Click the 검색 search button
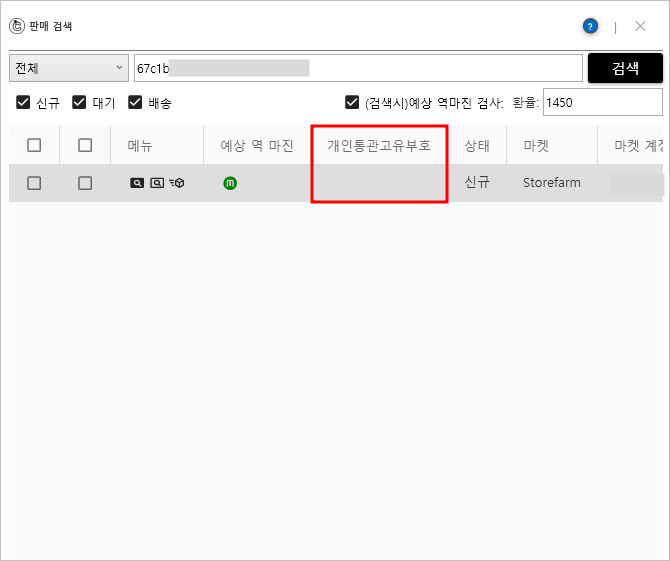 click(x=625, y=68)
